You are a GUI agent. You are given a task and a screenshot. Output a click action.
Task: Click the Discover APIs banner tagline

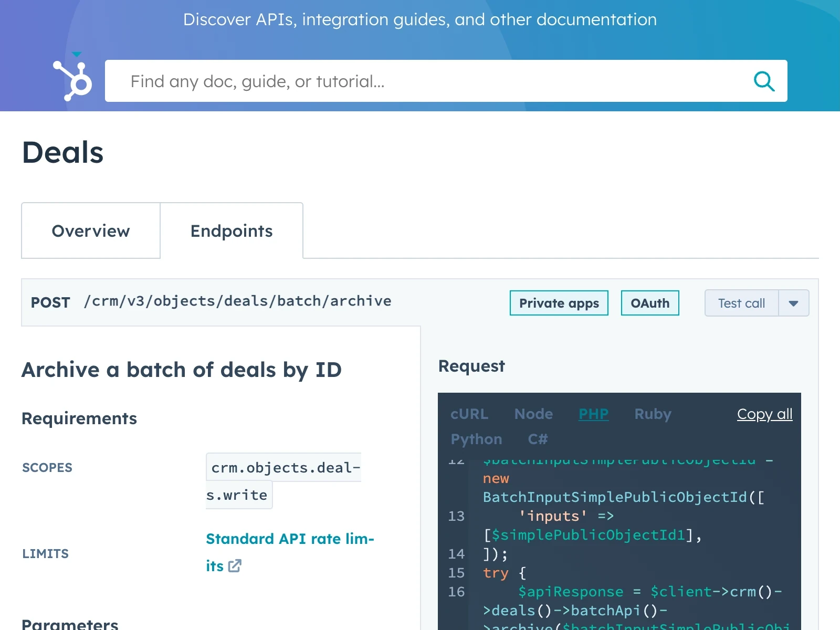pos(420,19)
